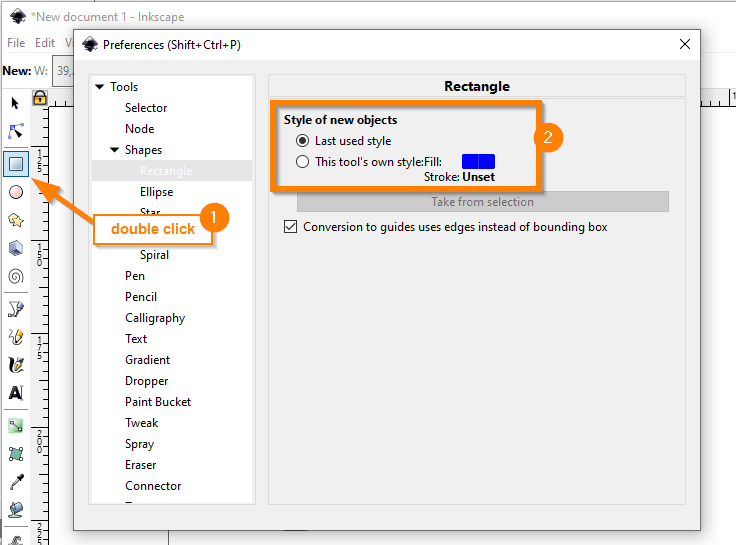
Task: Pick the Pen Bezier tool icon
Action: [x=16, y=309]
